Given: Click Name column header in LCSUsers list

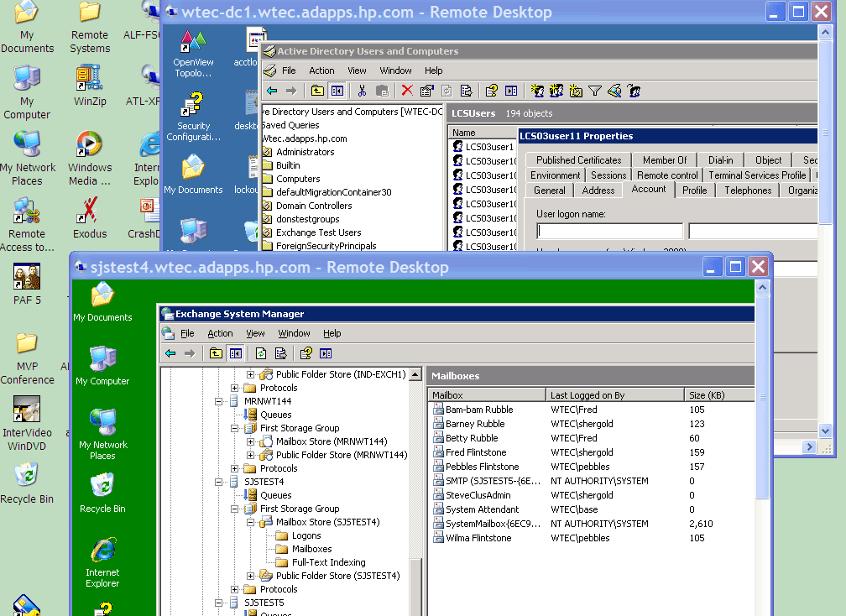Looking at the screenshot, I should pos(483,133).
